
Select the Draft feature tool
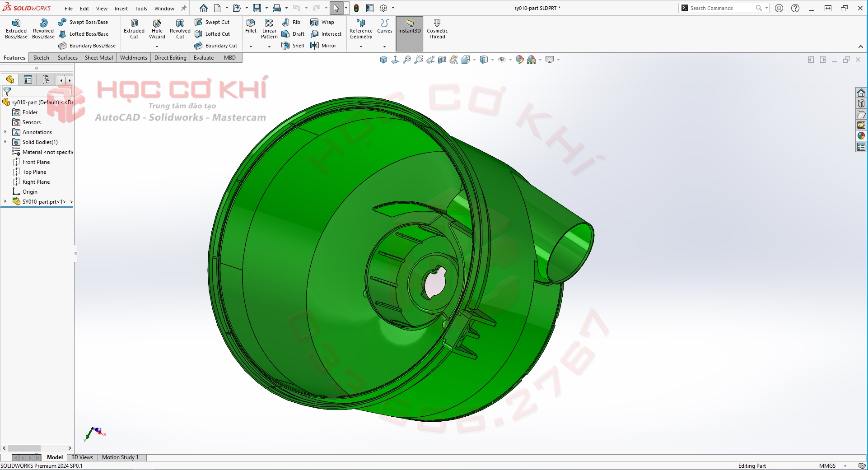(293, 34)
